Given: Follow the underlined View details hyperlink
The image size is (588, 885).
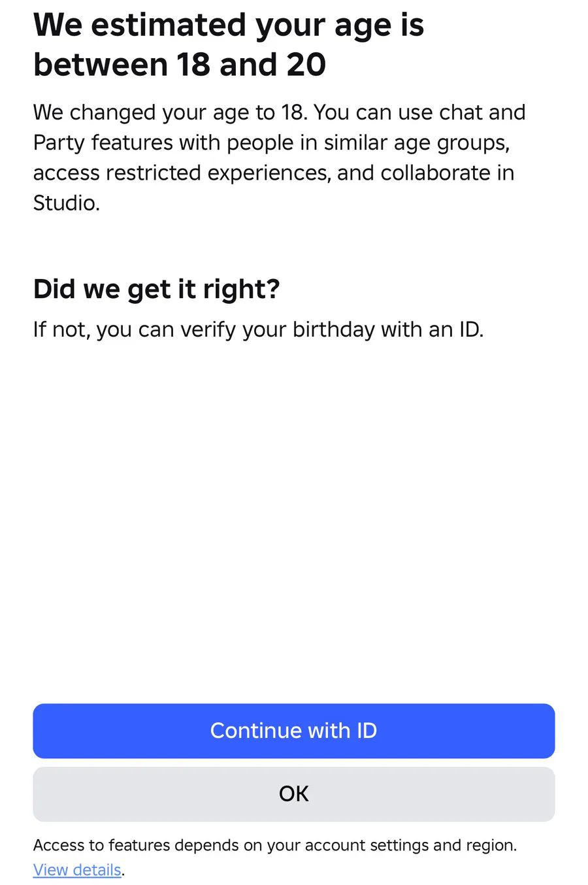Looking at the screenshot, I should click(x=77, y=870).
